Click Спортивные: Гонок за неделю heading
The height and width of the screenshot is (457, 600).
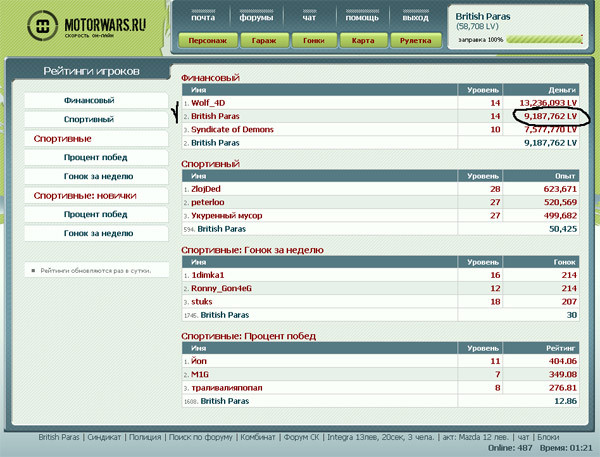pos(252,250)
